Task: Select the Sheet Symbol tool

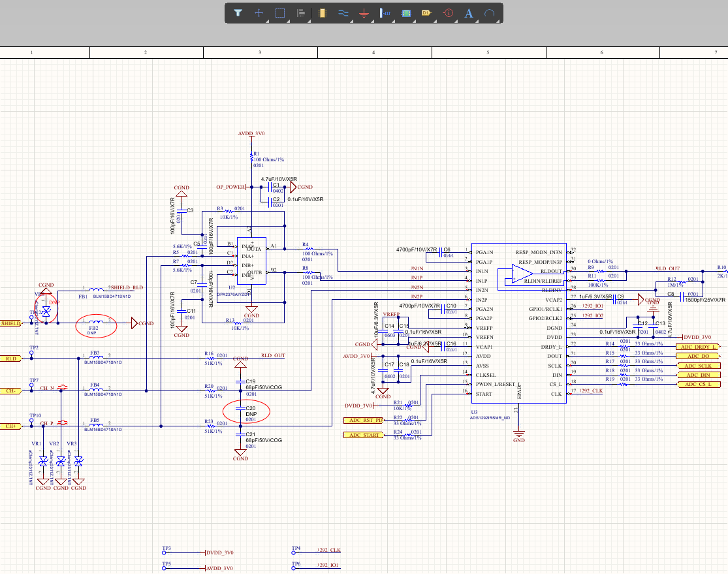Action: point(406,12)
